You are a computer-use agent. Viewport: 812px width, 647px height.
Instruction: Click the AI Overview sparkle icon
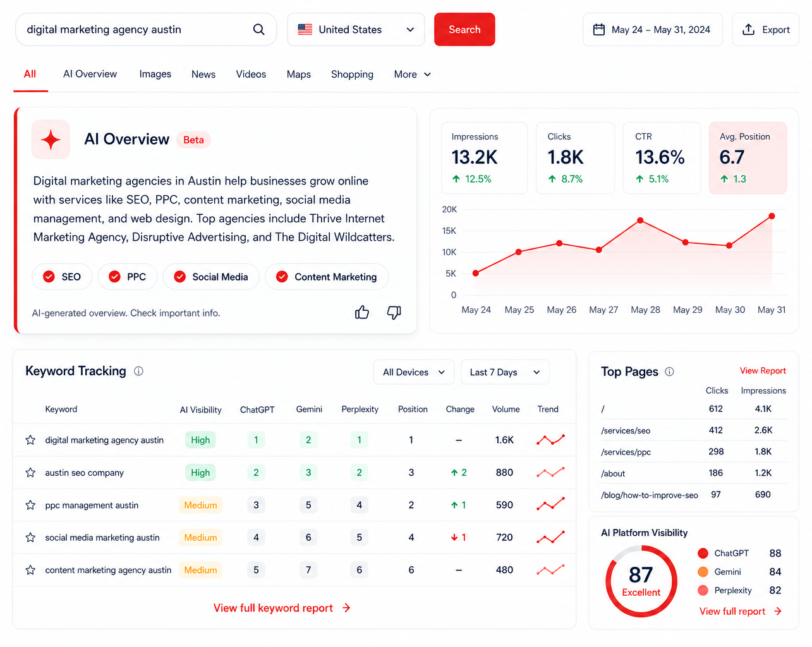pyautogui.click(x=51, y=139)
